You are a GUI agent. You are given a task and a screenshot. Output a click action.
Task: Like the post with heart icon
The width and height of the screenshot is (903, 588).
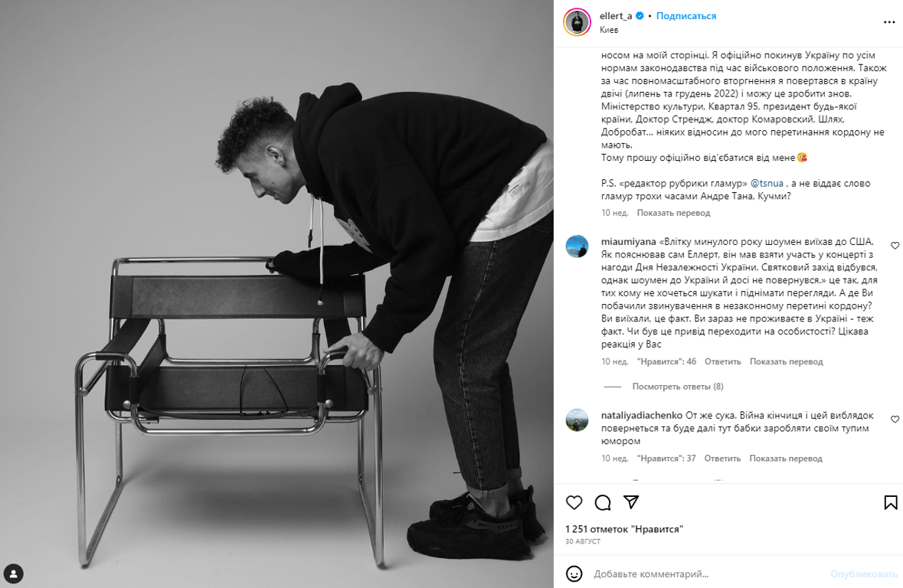pos(574,502)
